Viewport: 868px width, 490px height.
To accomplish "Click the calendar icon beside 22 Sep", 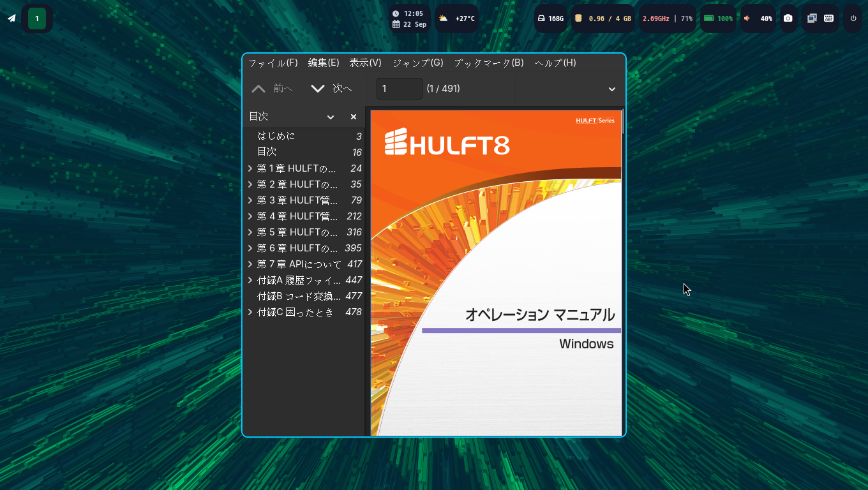I will click(396, 24).
